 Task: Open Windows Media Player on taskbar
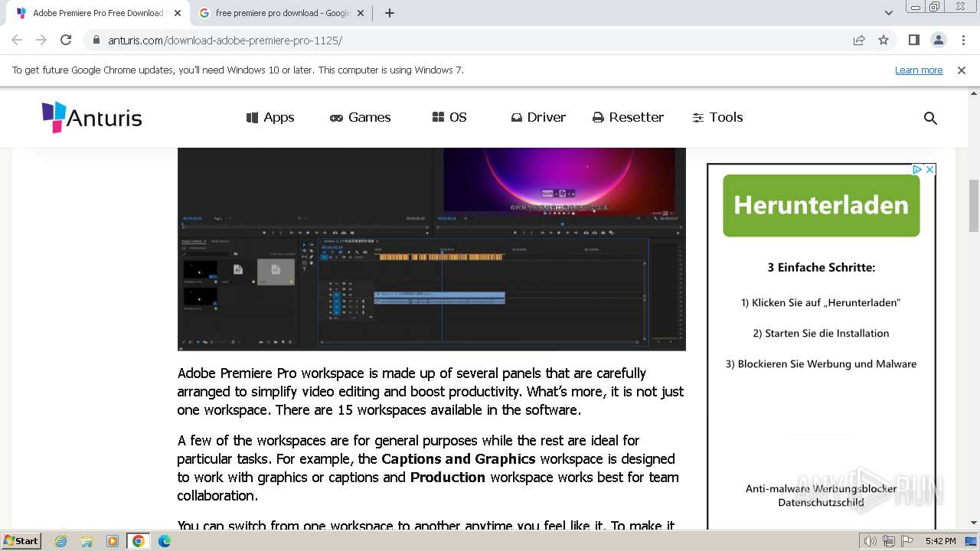click(113, 541)
